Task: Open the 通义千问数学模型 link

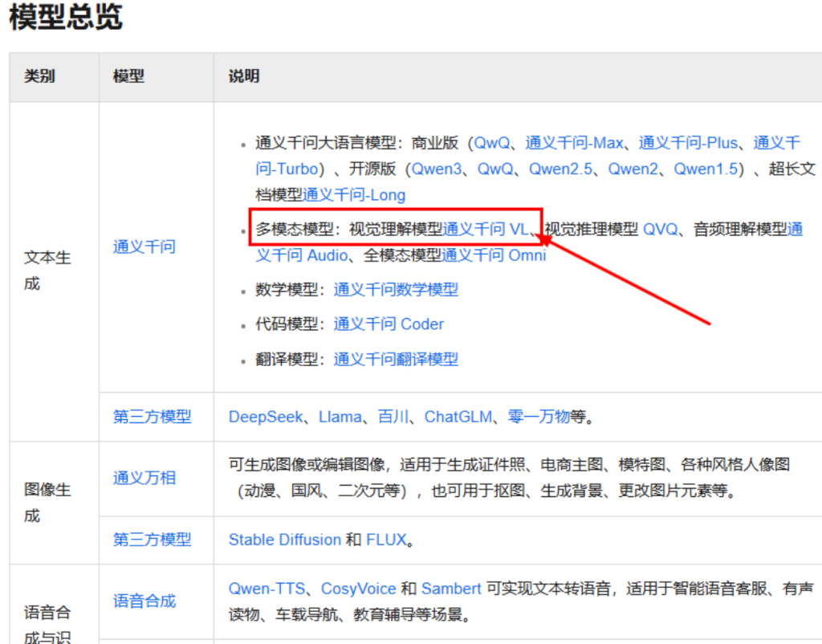Action: [396, 290]
